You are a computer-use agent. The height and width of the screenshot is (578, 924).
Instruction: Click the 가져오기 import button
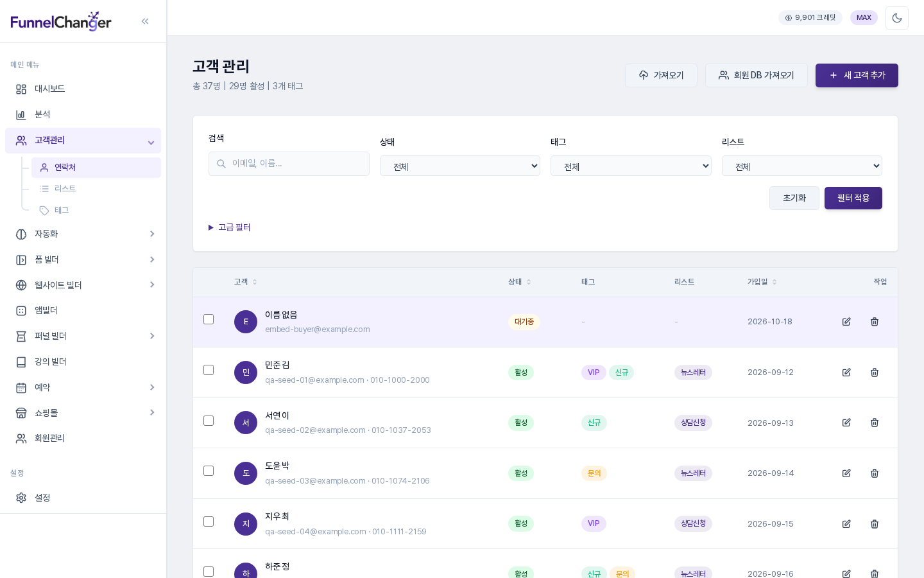662,75
